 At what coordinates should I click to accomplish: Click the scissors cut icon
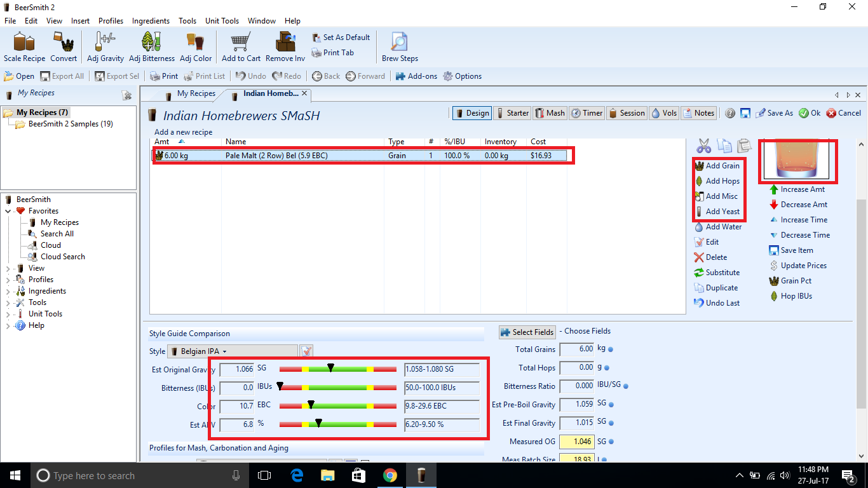click(x=703, y=146)
